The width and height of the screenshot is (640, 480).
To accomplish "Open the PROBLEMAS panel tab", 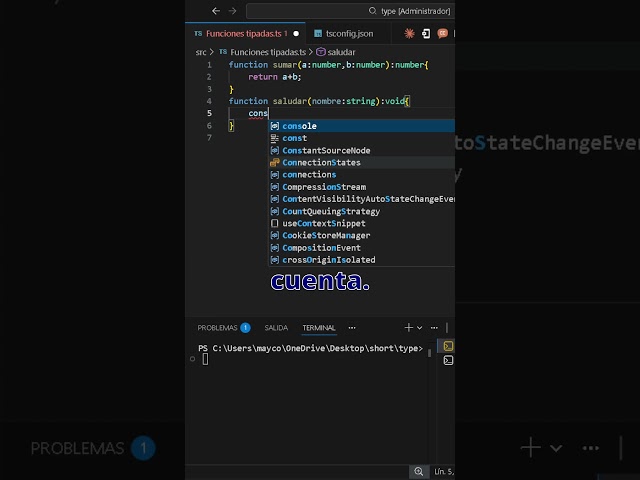I will point(224,328).
